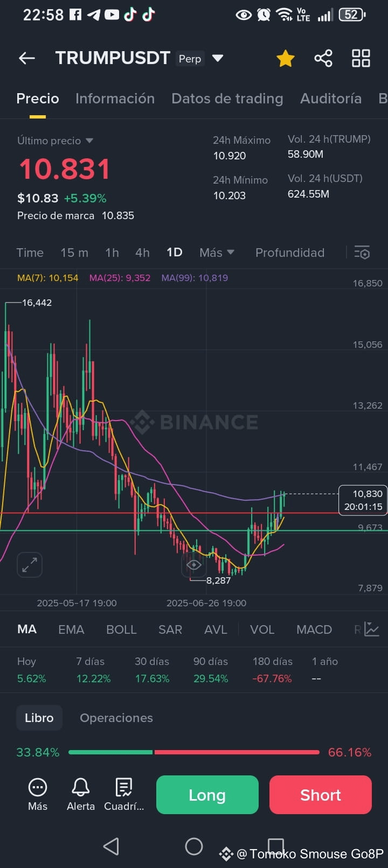Expand the Último precio dropdown
The height and width of the screenshot is (868, 388).
point(89,141)
